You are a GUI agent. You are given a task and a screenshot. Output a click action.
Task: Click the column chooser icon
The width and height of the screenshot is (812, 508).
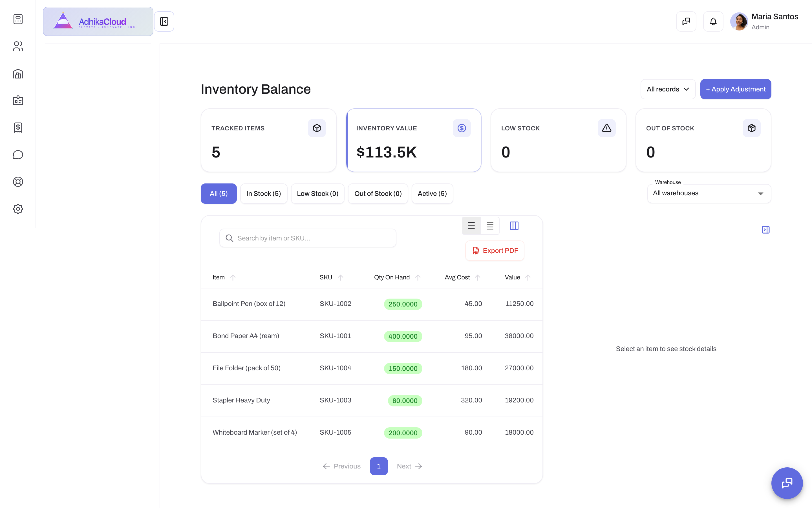[514, 226]
